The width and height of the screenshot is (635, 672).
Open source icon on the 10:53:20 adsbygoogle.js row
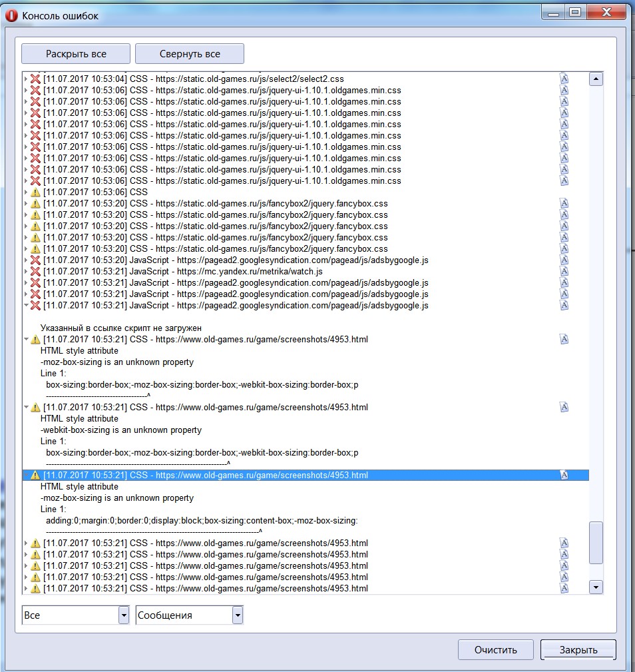(564, 260)
